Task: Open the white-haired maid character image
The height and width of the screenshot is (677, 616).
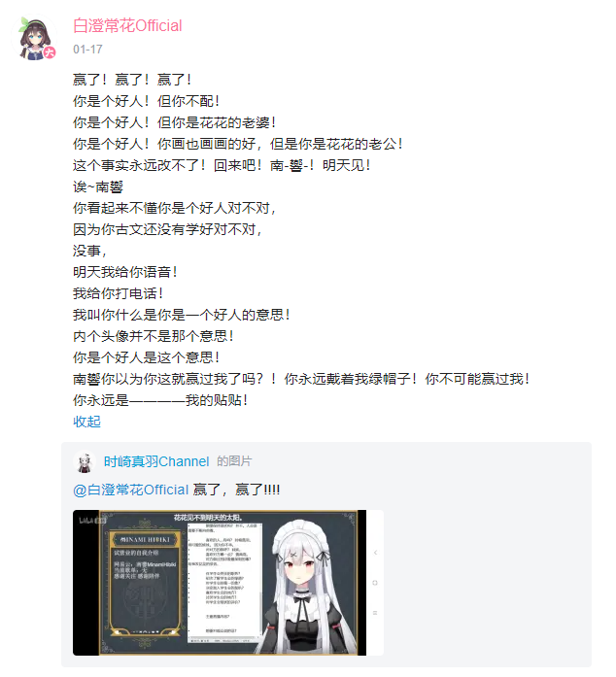Action: [x=310, y=588]
